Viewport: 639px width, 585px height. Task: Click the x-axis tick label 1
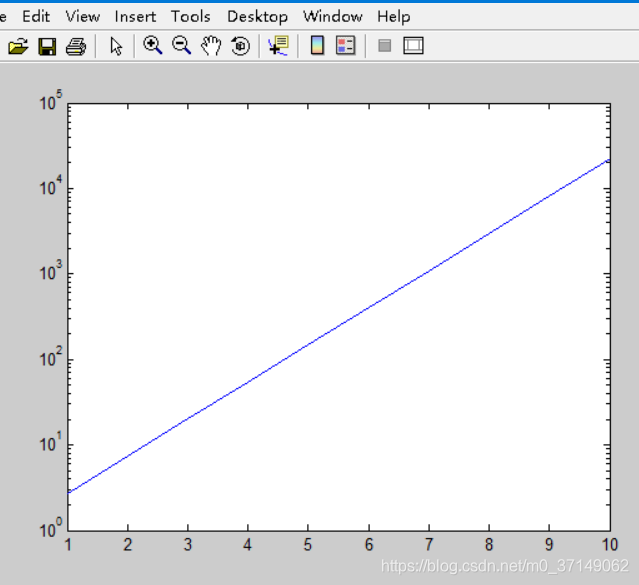click(x=68, y=545)
